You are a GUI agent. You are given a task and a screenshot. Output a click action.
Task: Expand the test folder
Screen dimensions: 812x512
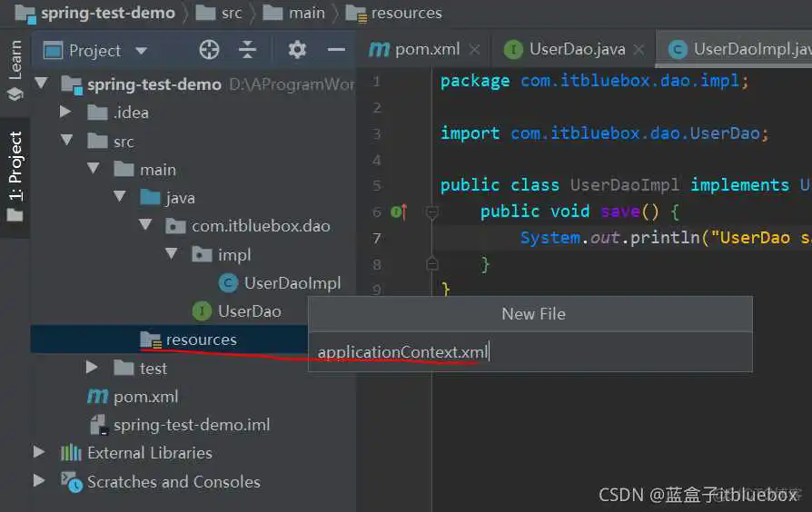click(x=92, y=368)
